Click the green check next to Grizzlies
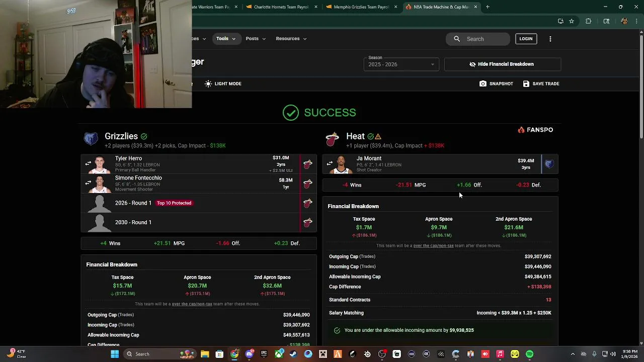Screen dimensions: 644x362 (x=144, y=136)
